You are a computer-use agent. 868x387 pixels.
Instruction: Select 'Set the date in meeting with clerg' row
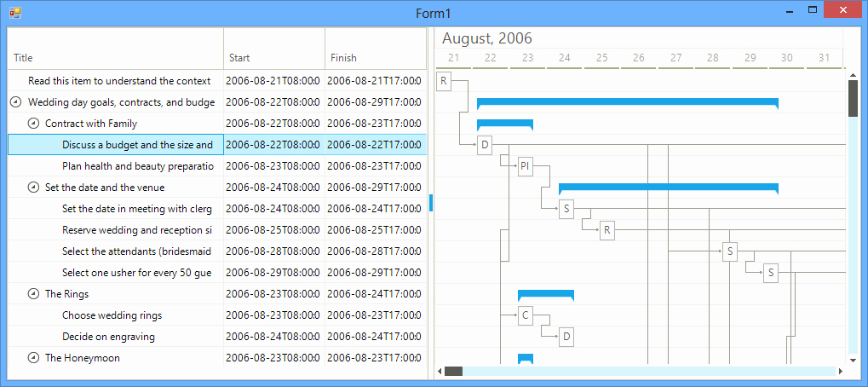coord(217,209)
